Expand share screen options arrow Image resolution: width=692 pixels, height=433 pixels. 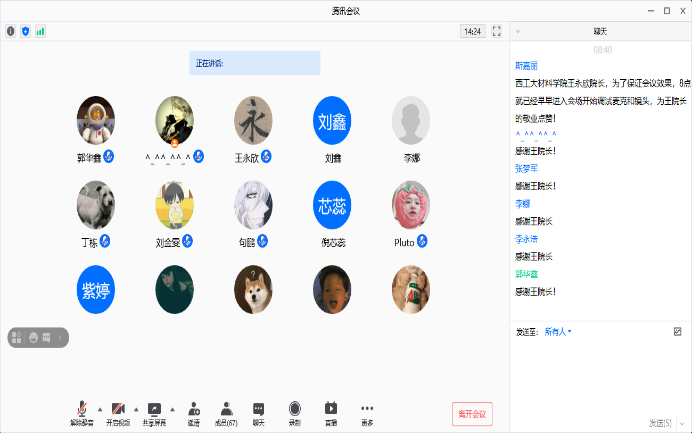click(171, 409)
